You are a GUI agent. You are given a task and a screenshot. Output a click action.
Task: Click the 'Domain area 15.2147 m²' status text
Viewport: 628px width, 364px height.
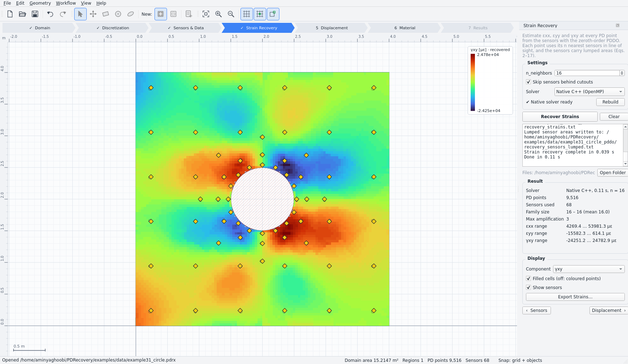371,360
